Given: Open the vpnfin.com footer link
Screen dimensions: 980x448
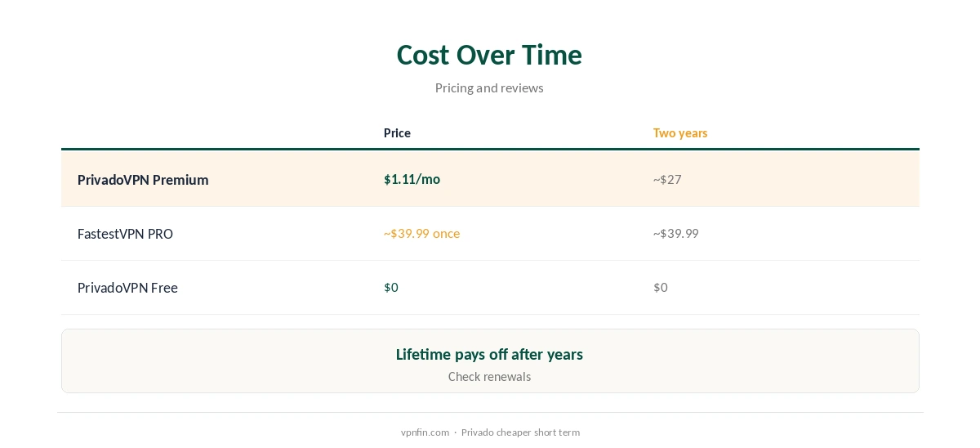Looking at the screenshot, I should click(x=425, y=432).
